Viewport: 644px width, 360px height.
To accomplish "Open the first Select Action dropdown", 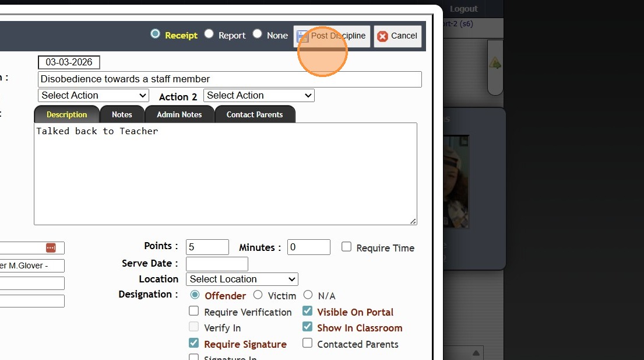I will pos(93,95).
